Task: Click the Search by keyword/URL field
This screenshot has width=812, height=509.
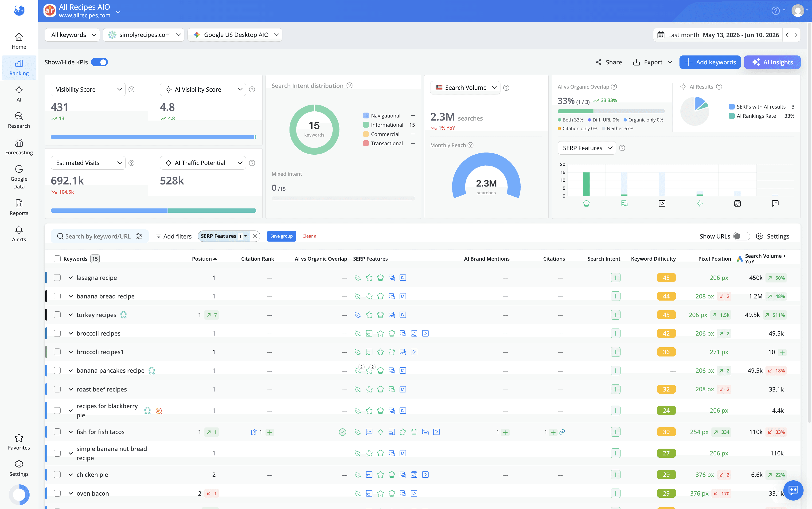Action: pos(98,236)
